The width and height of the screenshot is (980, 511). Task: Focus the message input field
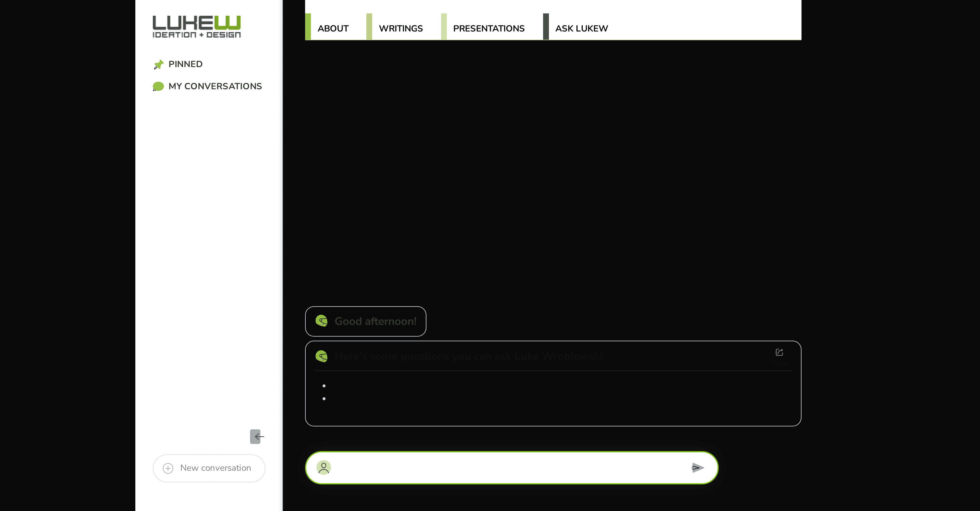click(x=510, y=468)
